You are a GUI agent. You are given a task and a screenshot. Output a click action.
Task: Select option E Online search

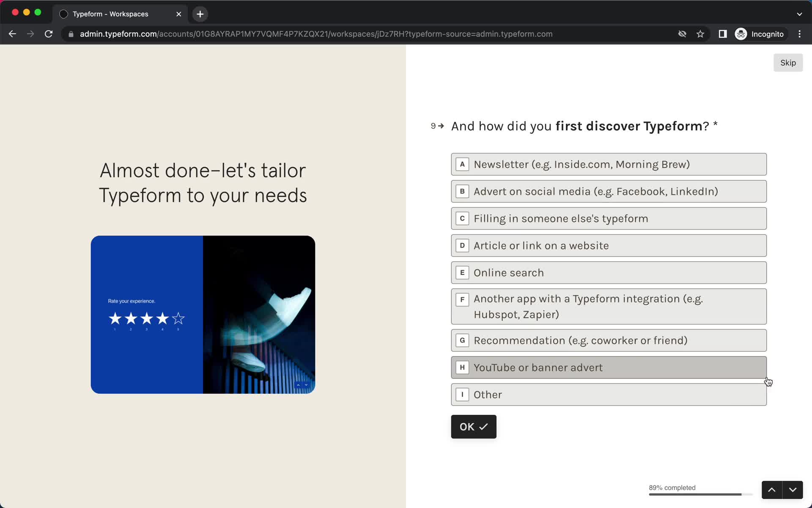609,272
